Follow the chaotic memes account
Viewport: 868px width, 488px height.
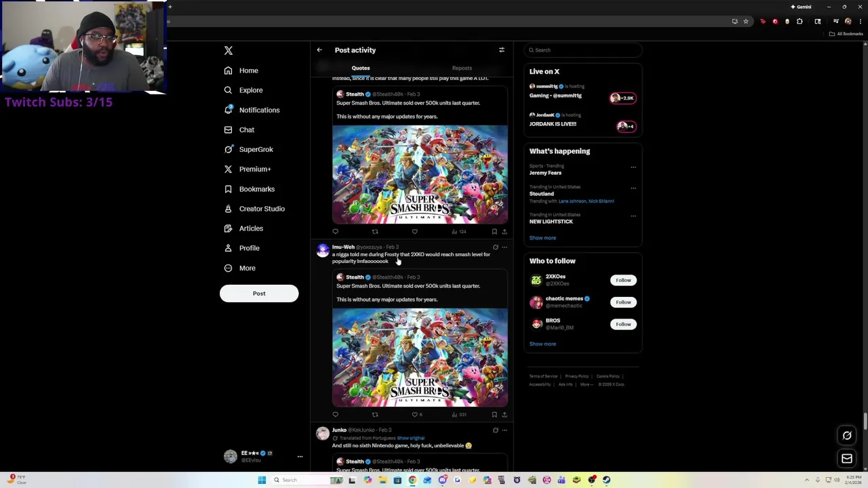pyautogui.click(x=623, y=302)
